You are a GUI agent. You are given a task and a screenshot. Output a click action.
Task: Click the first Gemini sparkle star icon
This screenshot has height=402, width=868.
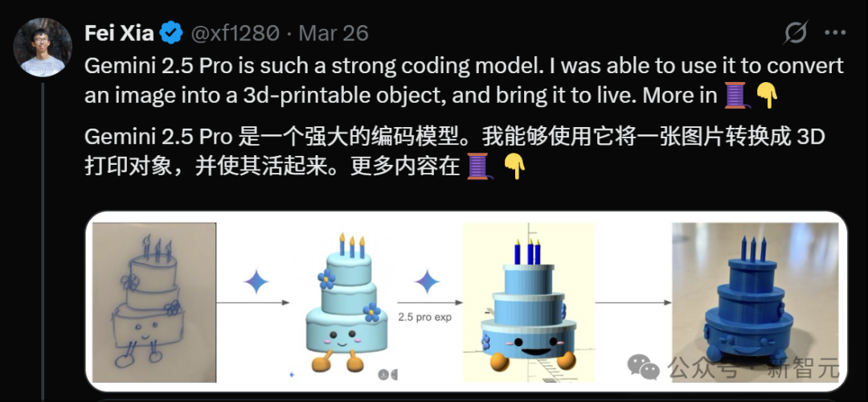coord(256,282)
